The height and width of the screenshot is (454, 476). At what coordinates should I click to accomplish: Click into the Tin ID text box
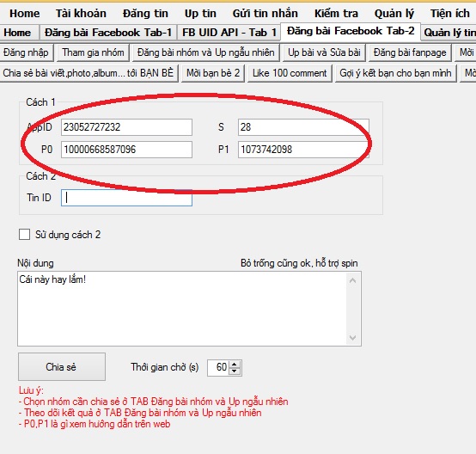point(126,198)
